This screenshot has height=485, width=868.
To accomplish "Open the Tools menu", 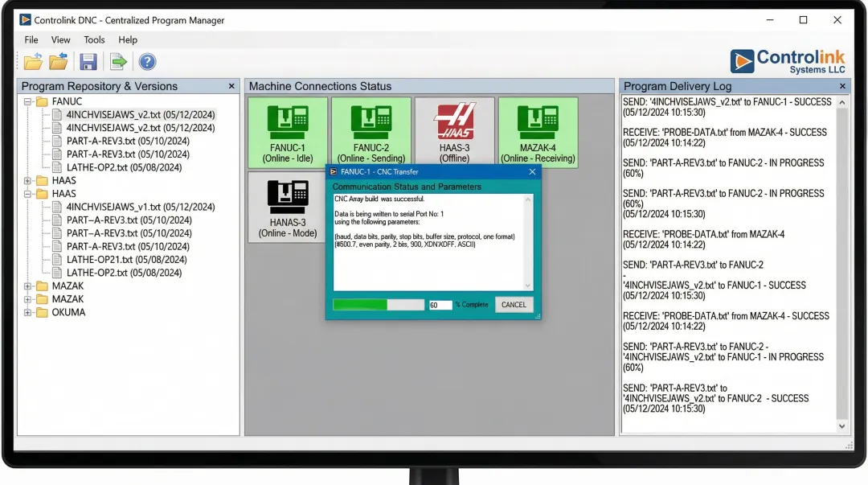I will [94, 39].
